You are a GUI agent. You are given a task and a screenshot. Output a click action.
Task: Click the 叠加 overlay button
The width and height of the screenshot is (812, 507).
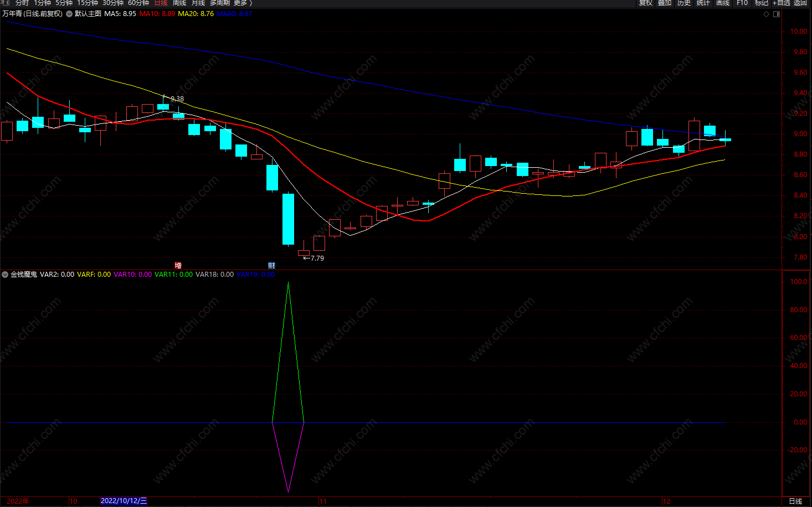click(x=665, y=3)
